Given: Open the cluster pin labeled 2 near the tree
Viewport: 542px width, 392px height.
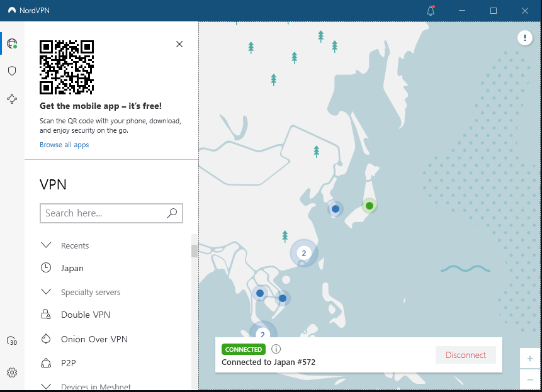Looking at the screenshot, I should [304, 253].
